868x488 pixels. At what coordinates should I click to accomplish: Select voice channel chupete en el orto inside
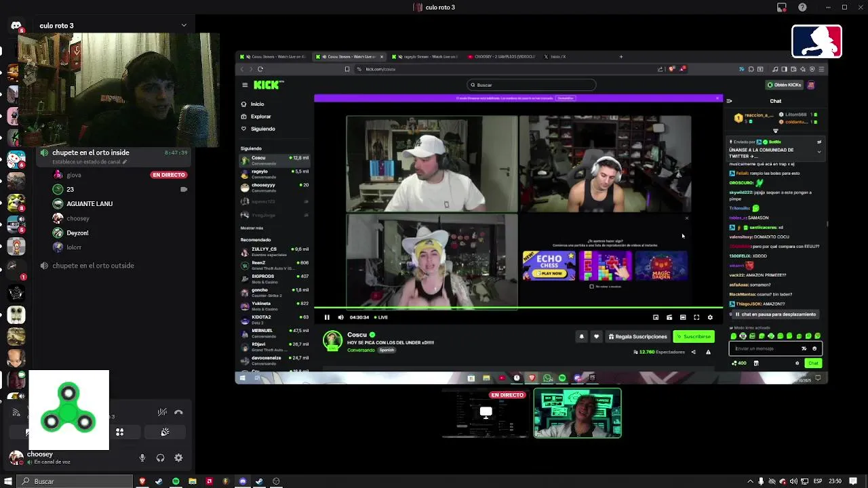click(90, 152)
